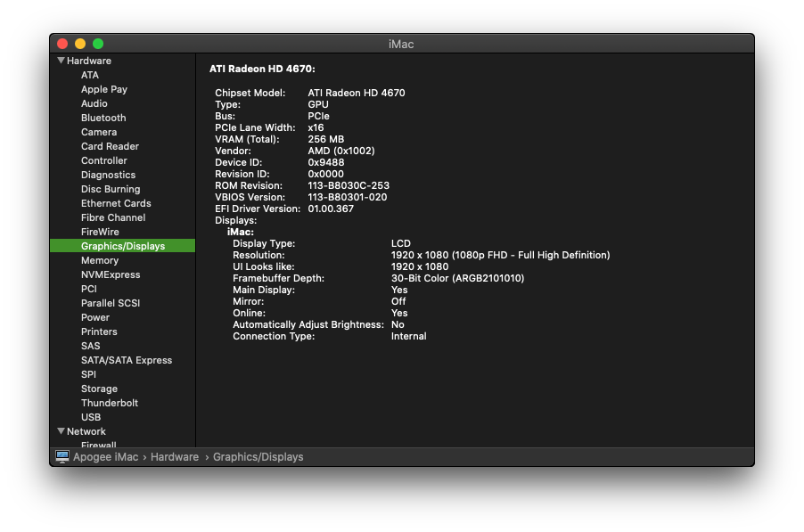The image size is (804, 532).
Task: Click the Mirror value Off
Action: point(398,301)
